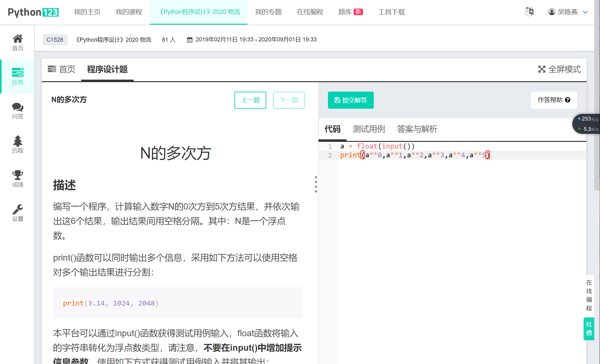Open 题库 in top navigation
Image resolution: width=600 pixels, height=364 pixels.
pyautogui.click(x=350, y=12)
